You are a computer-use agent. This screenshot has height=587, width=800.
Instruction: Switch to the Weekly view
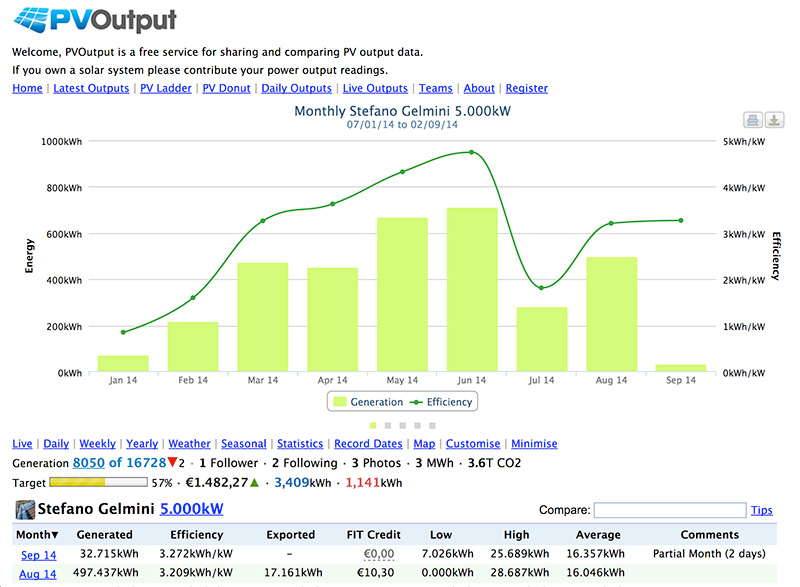(x=97, y=444)
